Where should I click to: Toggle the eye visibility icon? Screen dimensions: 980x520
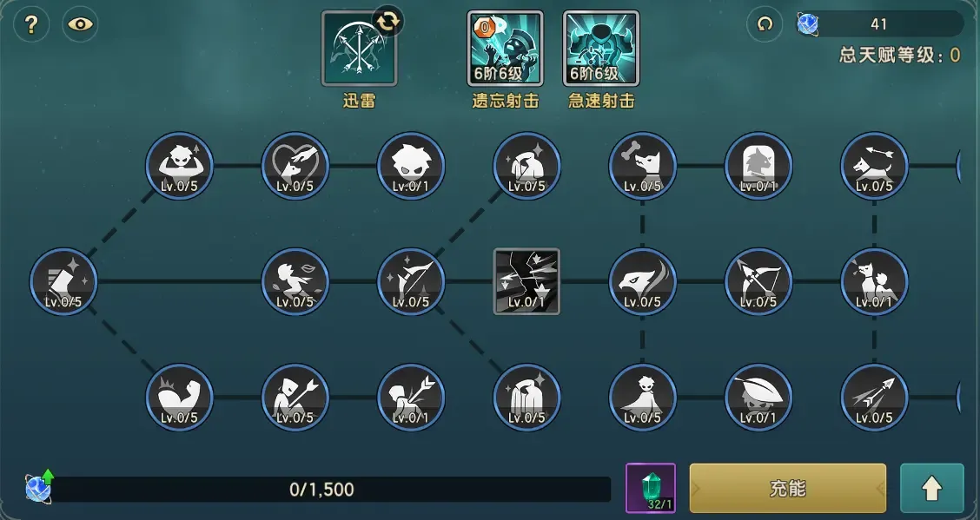(80, 24)
